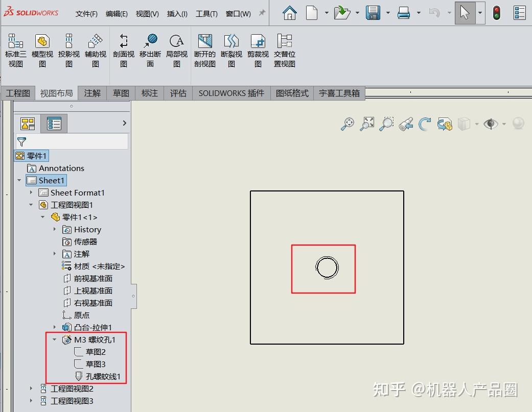532x412 pixels.
Task: Open the 插入 menu
Action: pyautogui.click(x=177, y=14)
